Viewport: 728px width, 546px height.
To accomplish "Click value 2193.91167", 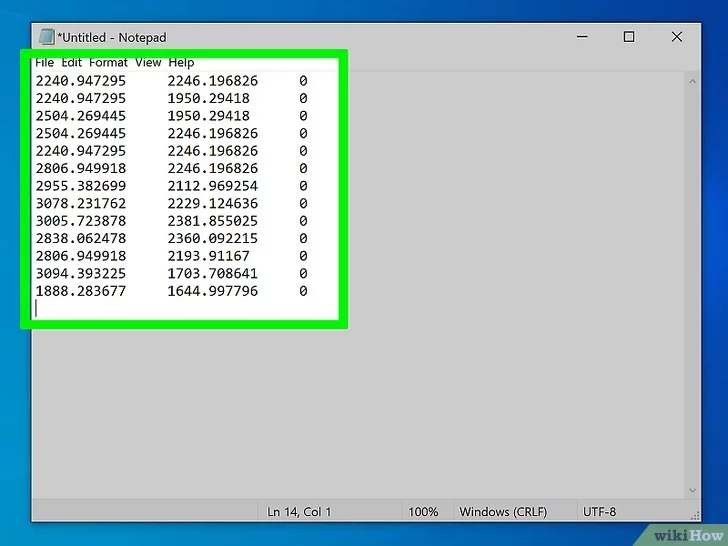I will tap(208, 256).
